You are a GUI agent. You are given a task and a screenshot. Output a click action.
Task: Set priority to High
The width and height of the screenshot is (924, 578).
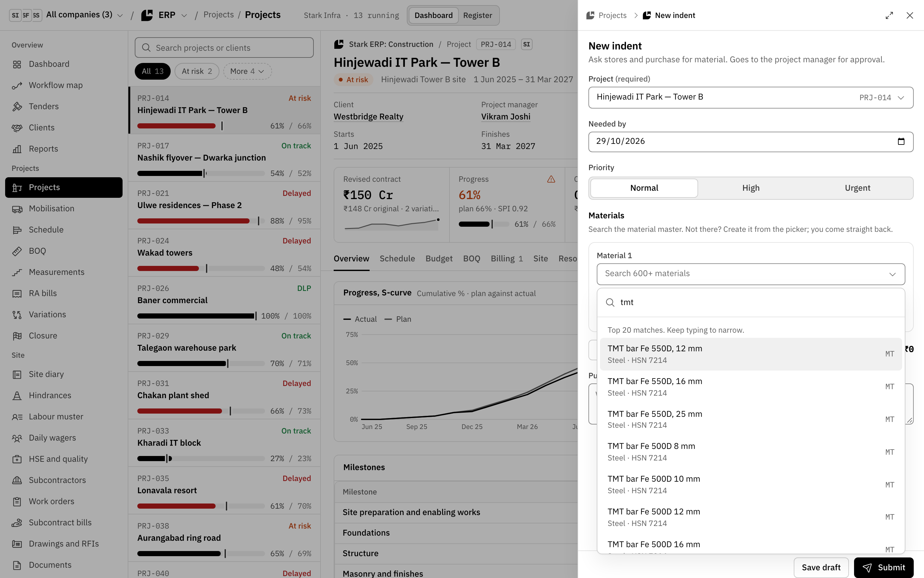(x=751, y=188)
